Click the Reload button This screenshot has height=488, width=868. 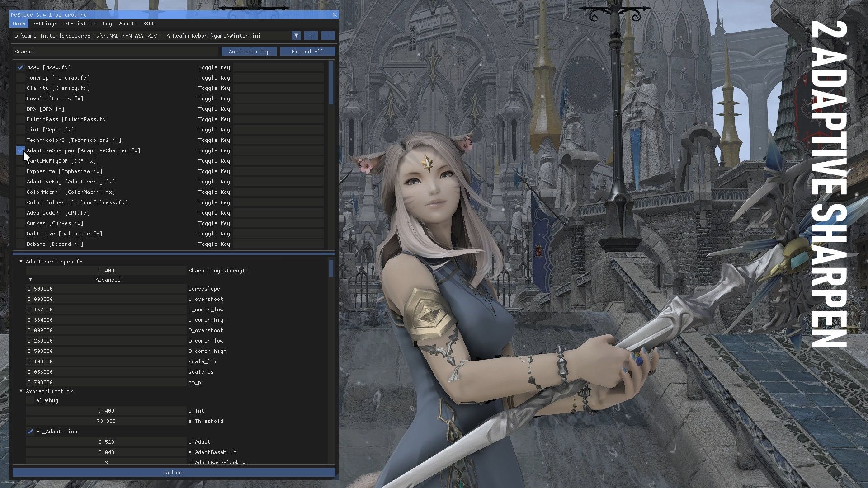pos(174,473)
